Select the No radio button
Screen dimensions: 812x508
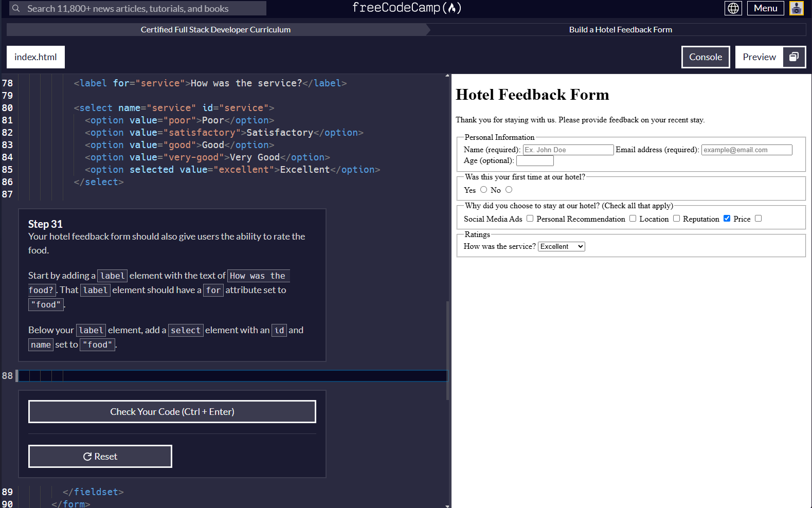click(x=509, y=190)
